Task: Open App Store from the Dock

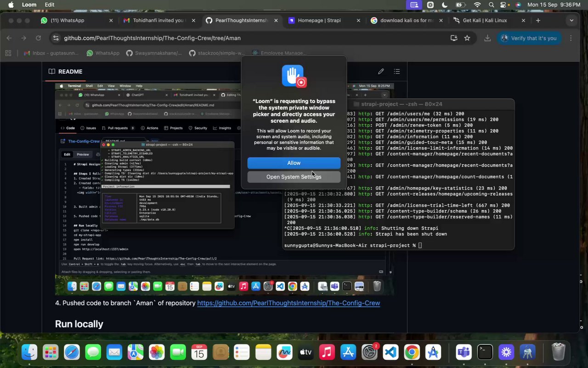Action: coord(348,352)
